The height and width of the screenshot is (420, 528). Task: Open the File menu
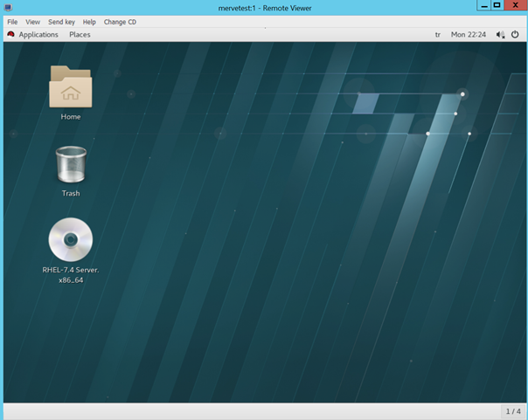point(12,22)
